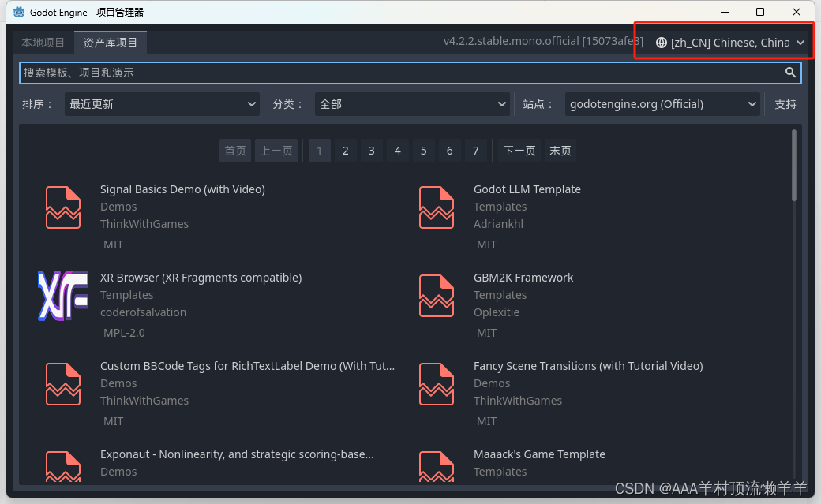Click MIT license under Signal Basics Demo
Screen dimensions: 821x504
point(114,245)
